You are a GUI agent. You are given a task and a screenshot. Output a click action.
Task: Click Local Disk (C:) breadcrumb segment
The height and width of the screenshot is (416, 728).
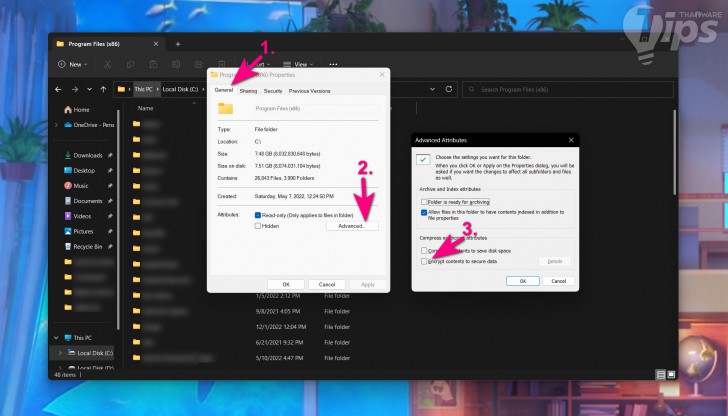tap(180, 89)
